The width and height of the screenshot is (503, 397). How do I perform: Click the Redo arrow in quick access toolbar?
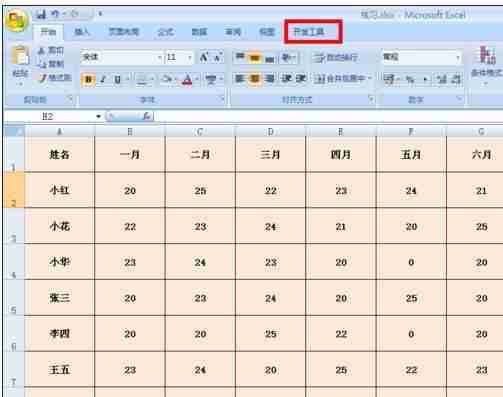74,14
